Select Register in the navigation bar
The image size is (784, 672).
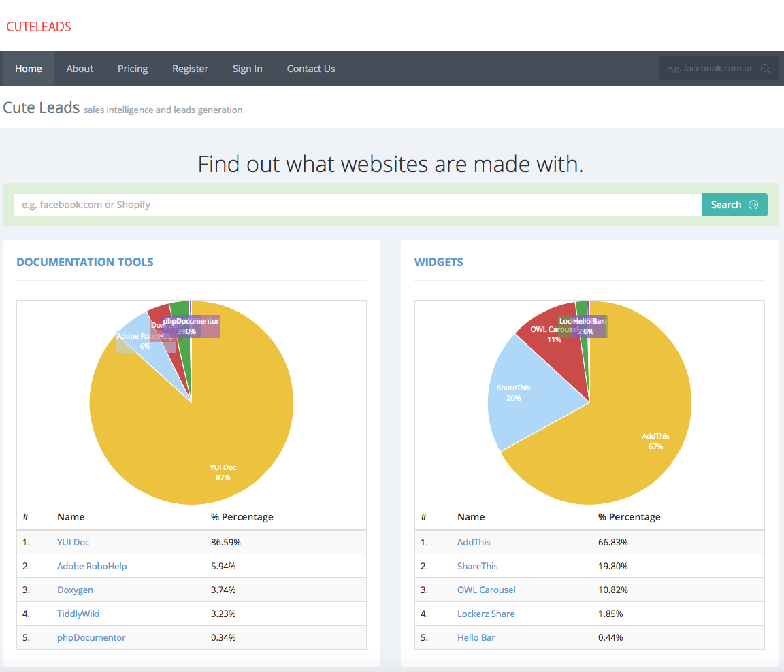coord(190,69)
